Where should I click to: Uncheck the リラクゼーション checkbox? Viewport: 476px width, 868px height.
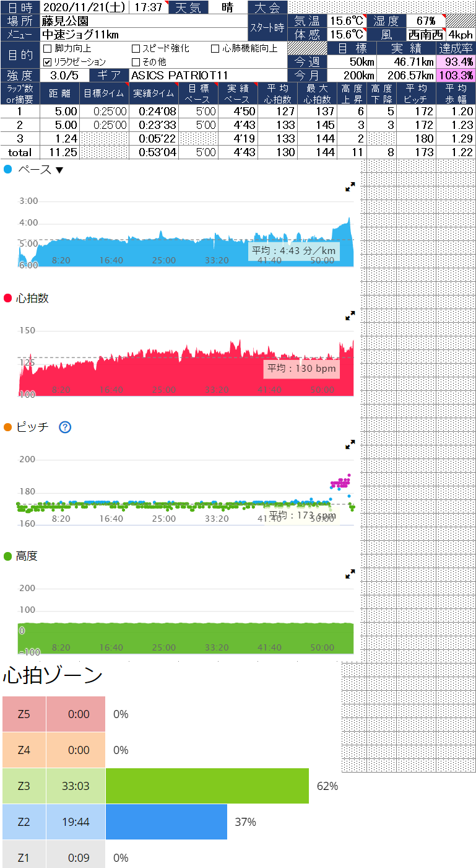tap(48, 62)
